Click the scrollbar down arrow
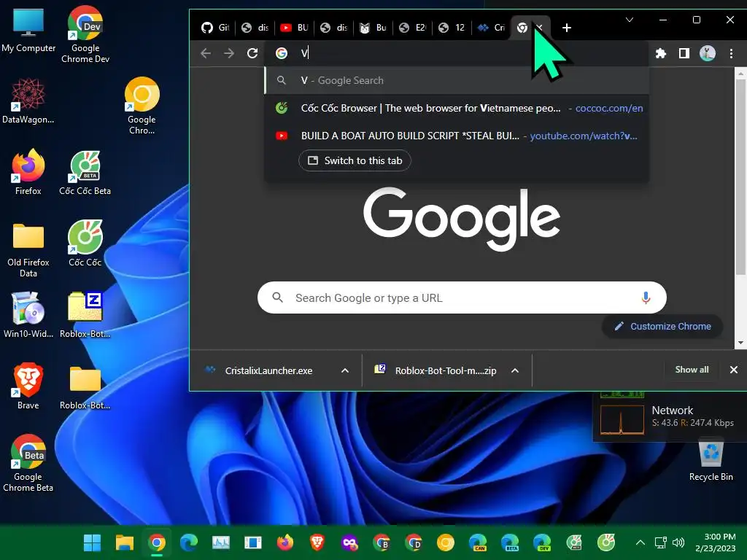747x560 pixels. tap(740, 343)
